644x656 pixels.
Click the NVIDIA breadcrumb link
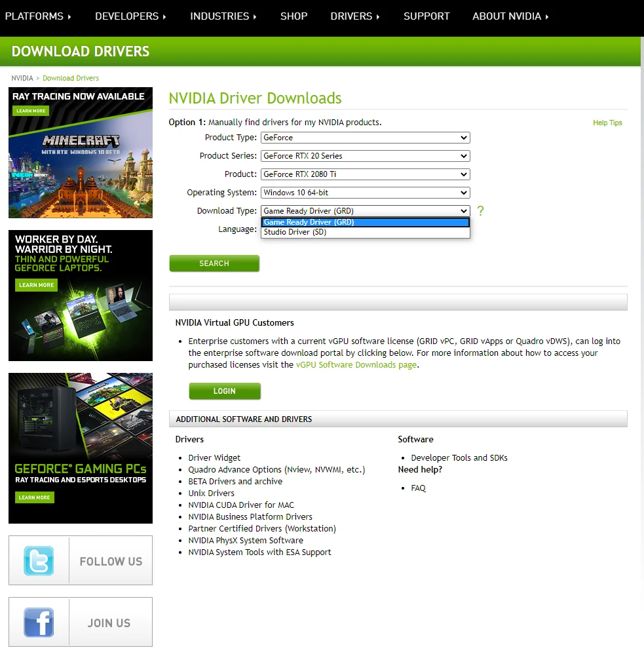[x=22, y=78]
